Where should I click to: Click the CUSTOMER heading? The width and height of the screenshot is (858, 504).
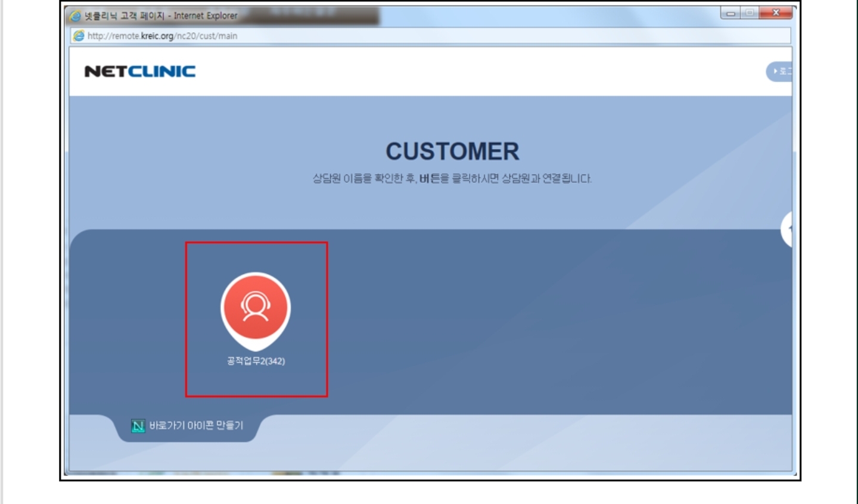tap(452, 151)
